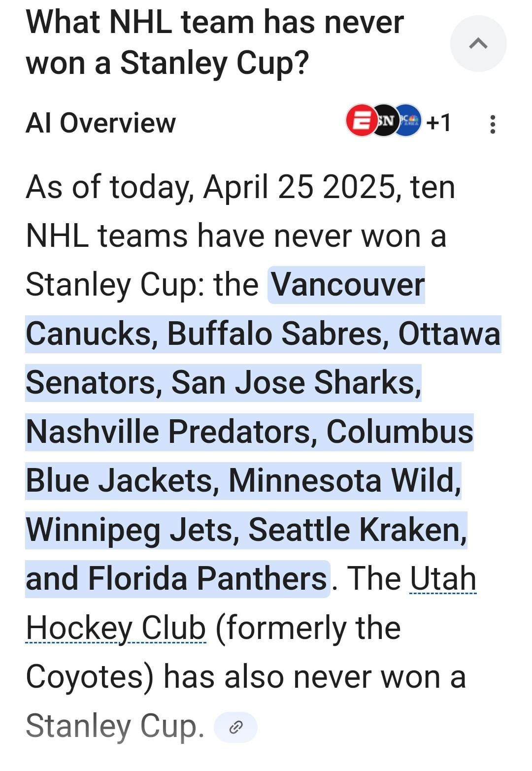Open the Sporting News source icon
Image resolution: width=532 pixels, height=771 pixels.
click(x=385, y=121)
